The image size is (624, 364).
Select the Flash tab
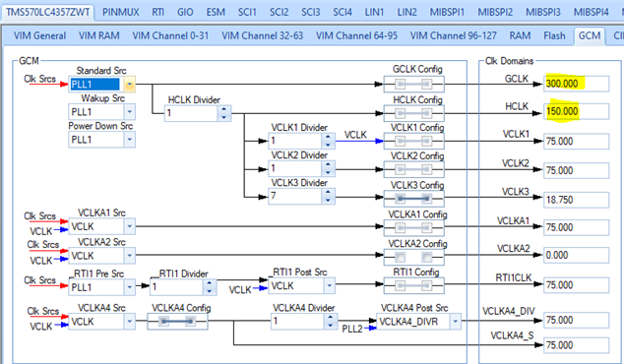(554, 35)
